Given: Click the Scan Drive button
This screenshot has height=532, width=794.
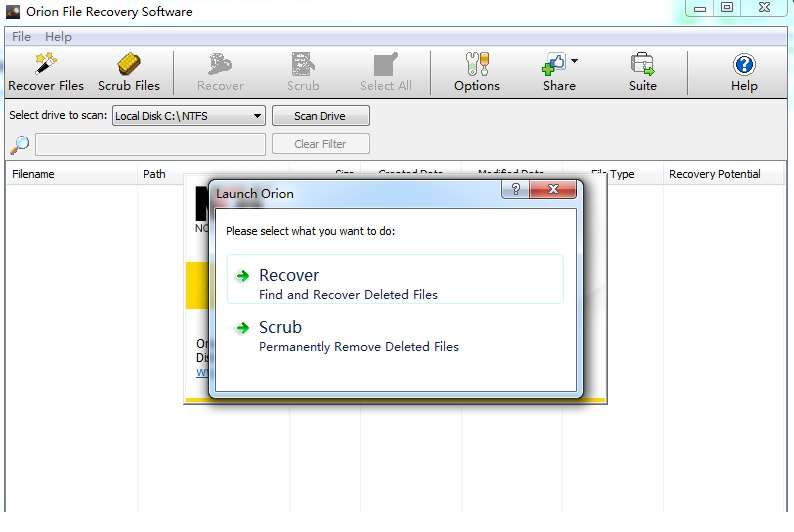Looking at the screenshot, I should click(321, 116).
